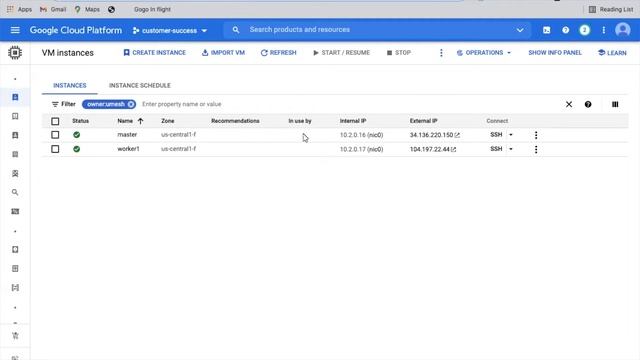This screenshot has height=360, width=640.
Task: Click the Status column header
Action: pos(80,121)
